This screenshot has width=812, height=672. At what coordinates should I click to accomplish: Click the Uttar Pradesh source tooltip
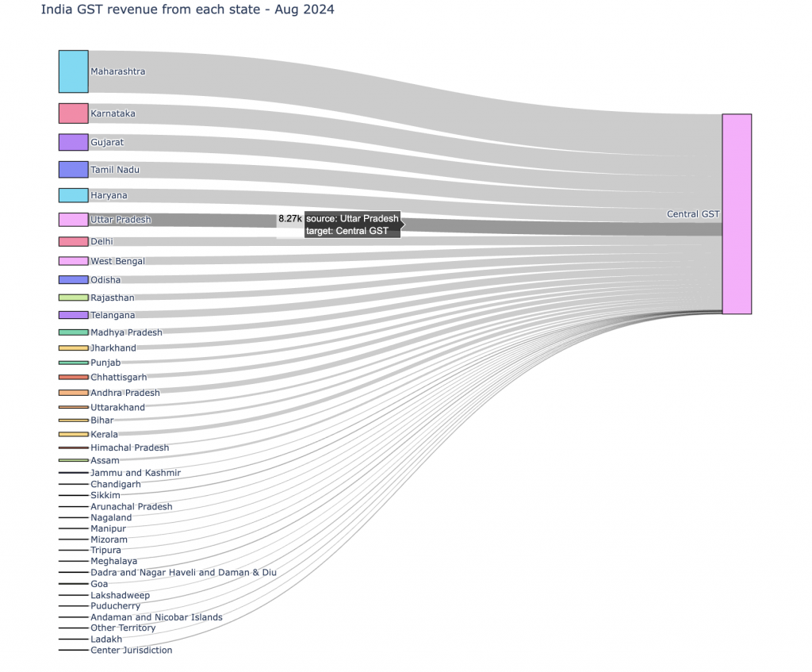tap(352, 225)
